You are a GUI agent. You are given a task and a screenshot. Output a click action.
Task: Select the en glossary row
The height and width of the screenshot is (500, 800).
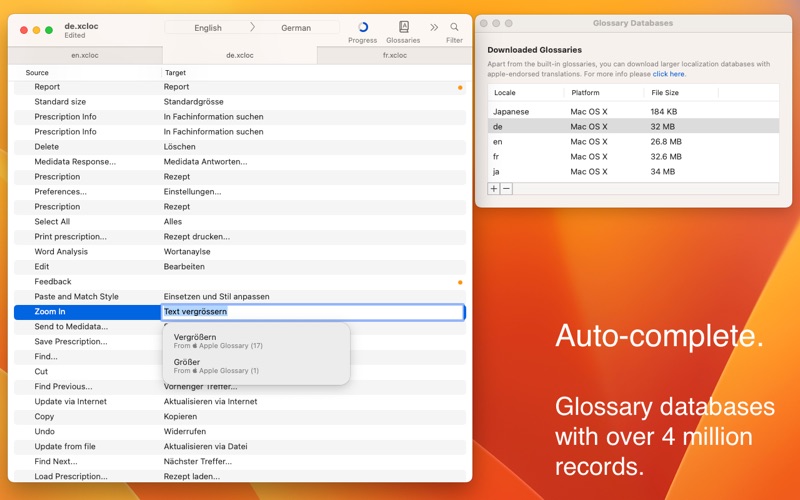pyautogui.click(x=633, y=141)
